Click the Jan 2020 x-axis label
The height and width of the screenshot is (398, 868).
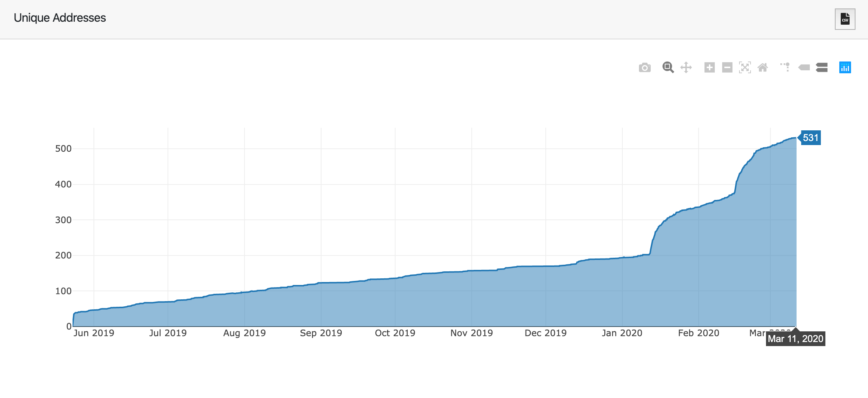pos(622,333)
